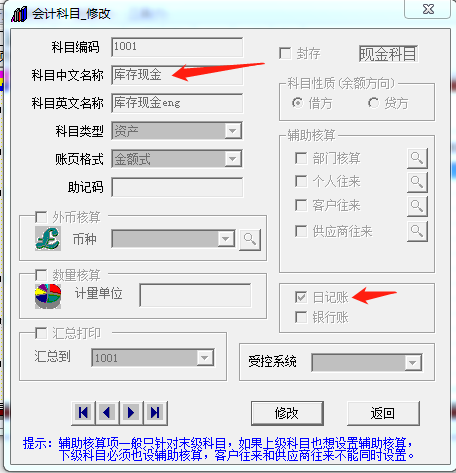This screenshot has height=473, width=456.
Task: Go to next record arrow
Action: (x=131, y=413)
